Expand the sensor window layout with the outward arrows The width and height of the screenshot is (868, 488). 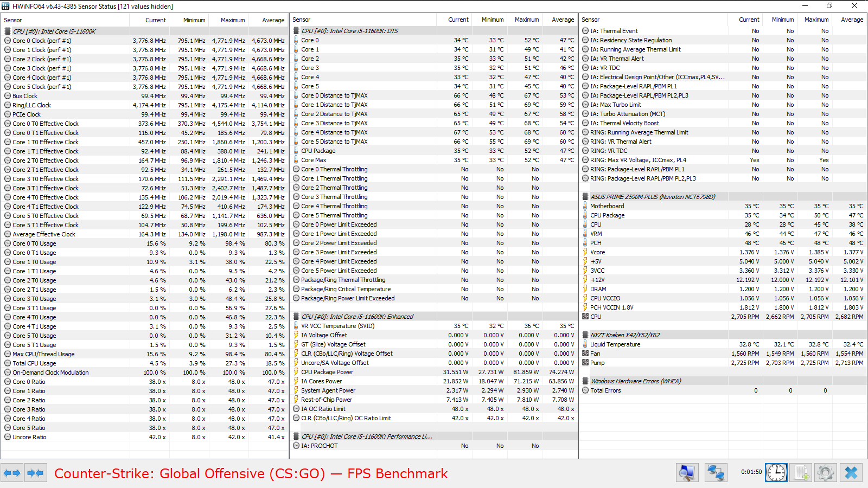pyautogui.click(x=12, y=473)
